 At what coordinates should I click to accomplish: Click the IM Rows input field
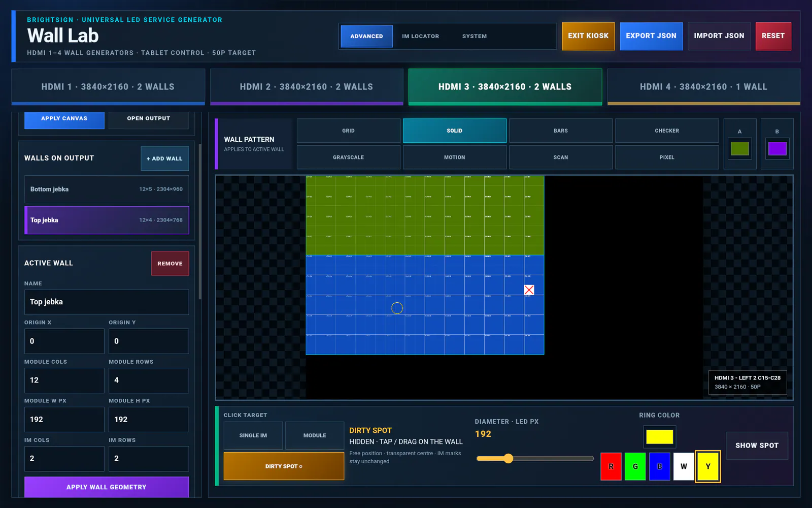tap(149, 459)
